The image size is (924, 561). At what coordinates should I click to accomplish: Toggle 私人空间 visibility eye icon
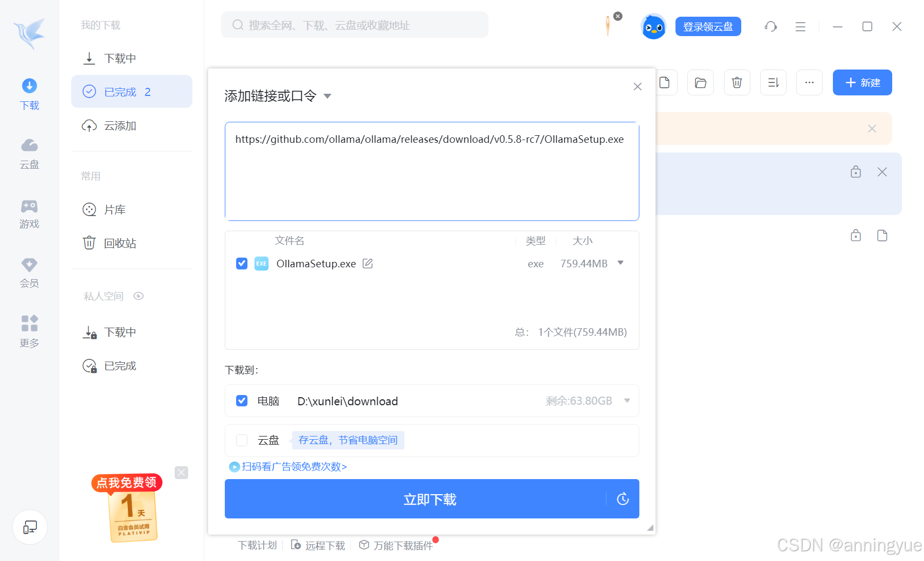point(139,296)
